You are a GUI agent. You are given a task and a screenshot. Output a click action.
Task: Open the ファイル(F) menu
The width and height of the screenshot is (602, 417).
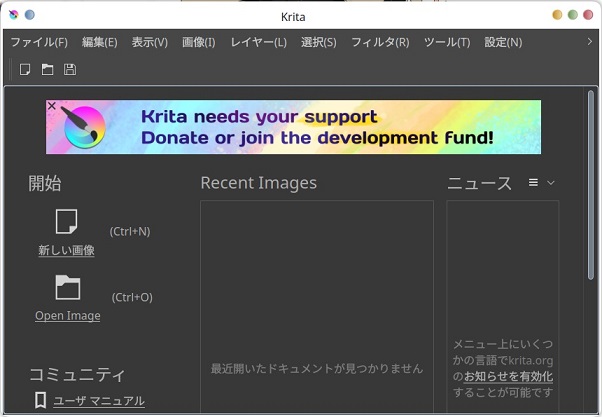(39, 42)
